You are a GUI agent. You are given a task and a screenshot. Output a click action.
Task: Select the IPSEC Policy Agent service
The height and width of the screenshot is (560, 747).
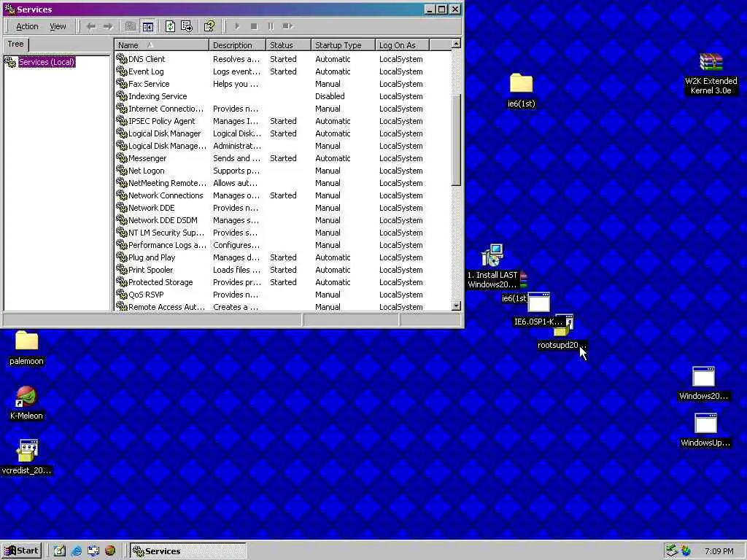click(161, 121)
